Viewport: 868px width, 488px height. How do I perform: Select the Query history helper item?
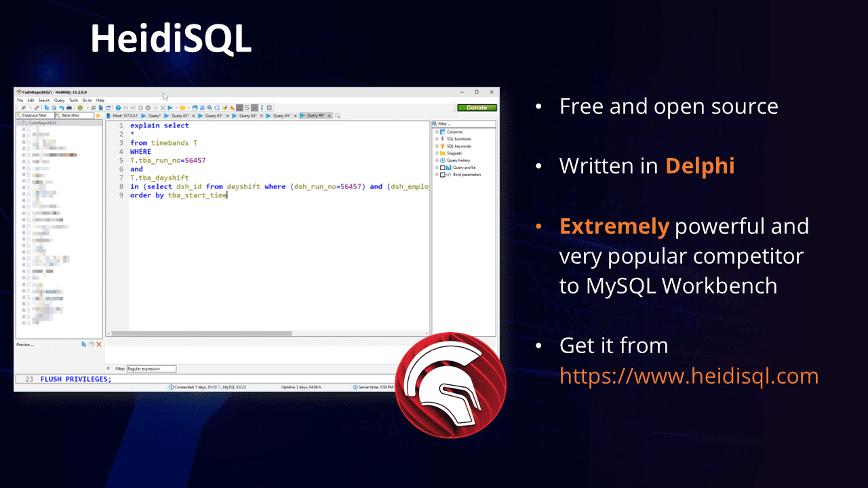(x=458, y=160)
